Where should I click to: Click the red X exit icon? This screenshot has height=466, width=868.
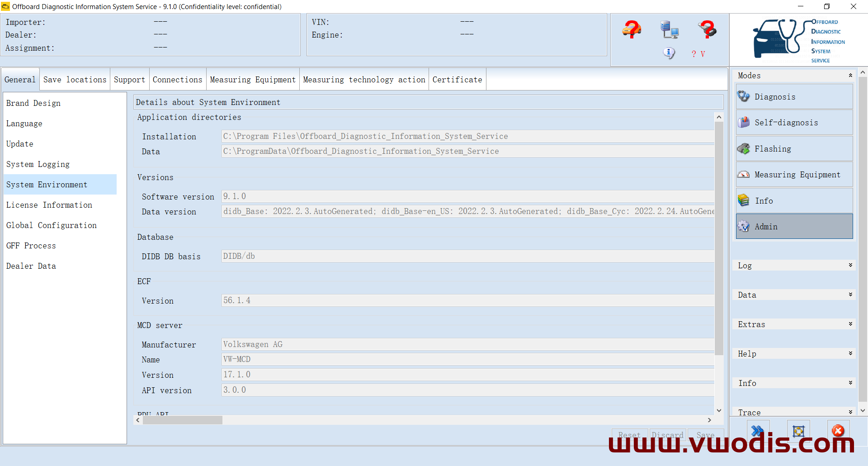(838, 430)
